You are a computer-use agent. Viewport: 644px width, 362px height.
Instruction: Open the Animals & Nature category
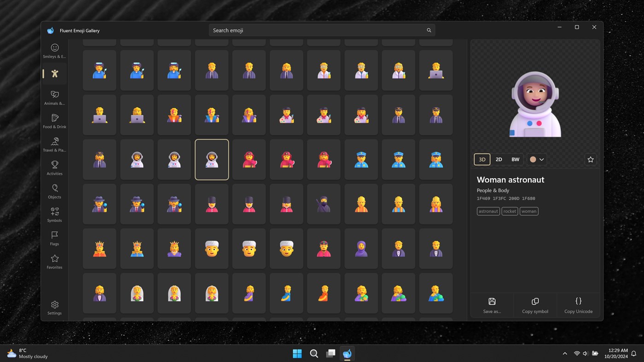pos(54,97)
